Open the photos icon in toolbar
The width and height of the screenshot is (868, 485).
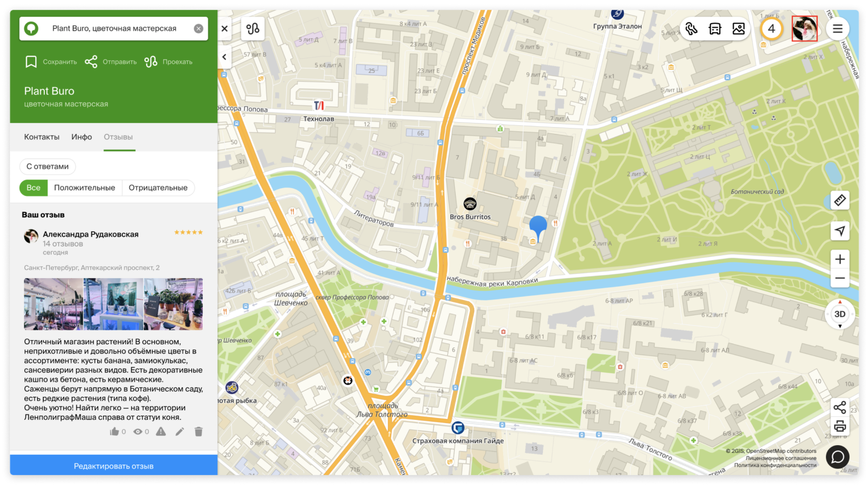739,28
